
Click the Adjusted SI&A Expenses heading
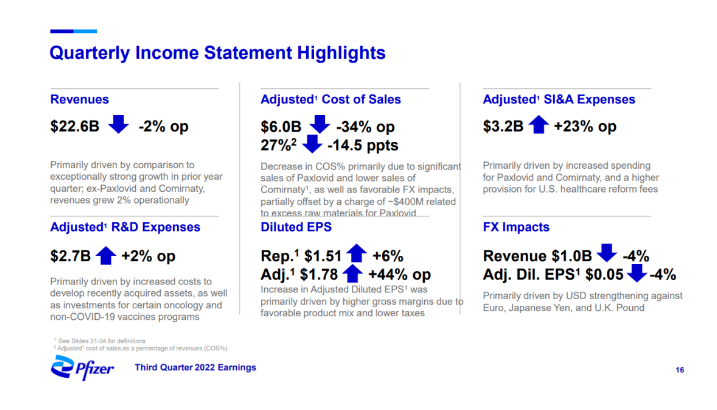coord(558,99)
